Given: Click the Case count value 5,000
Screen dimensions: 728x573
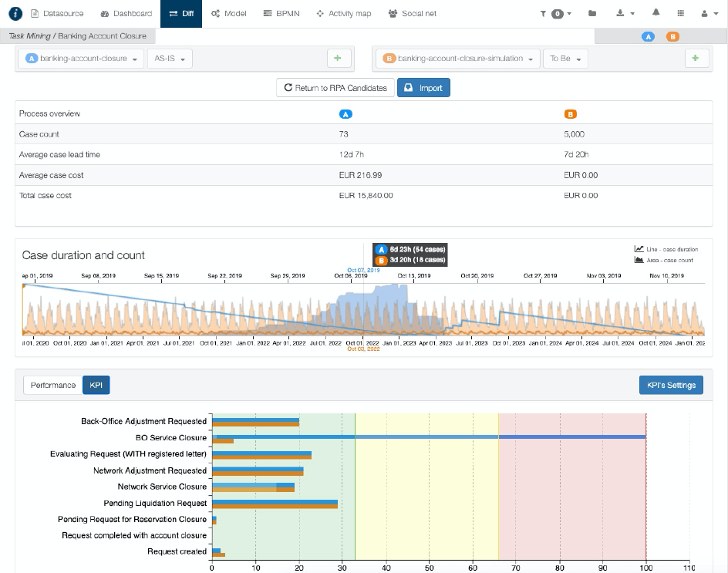Looking at the screenshot, I should click(575, 134).
